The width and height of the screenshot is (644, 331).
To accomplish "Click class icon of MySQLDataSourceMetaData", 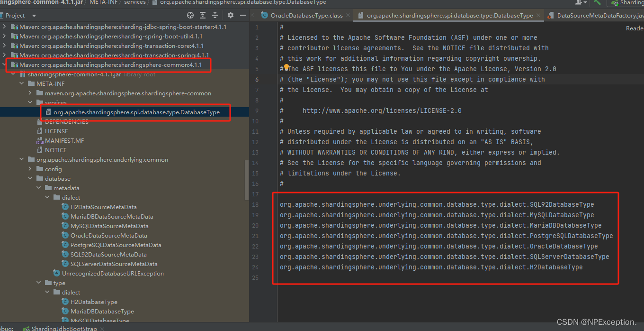I will tap(65, 226).
